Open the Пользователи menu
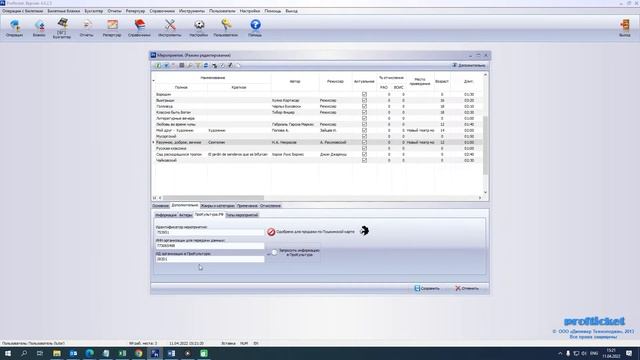Viewport: 640px width, 360px height. tap(222, 11)
